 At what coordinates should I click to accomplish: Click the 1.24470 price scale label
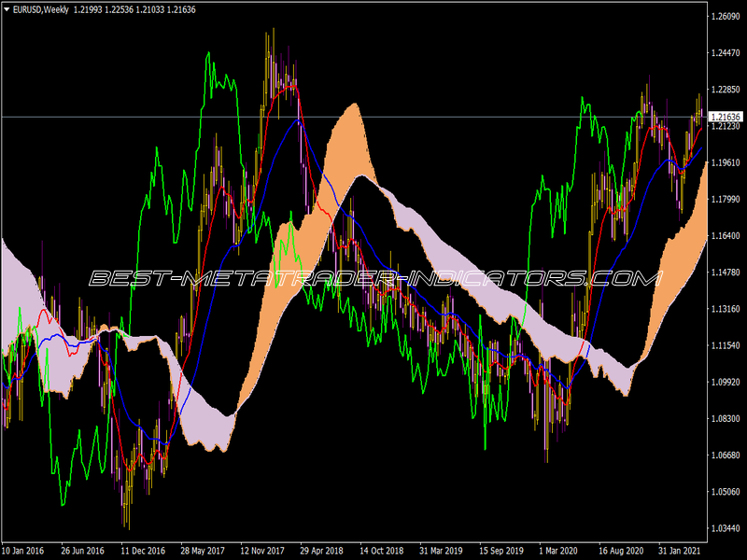(x=726, y=53)
